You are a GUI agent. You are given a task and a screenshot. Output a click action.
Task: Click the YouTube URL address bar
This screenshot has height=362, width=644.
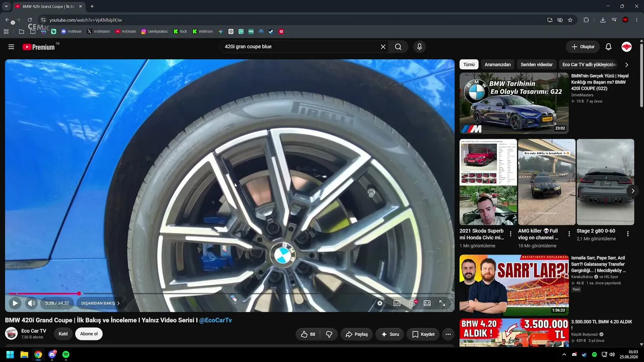(x=292, y=20)
